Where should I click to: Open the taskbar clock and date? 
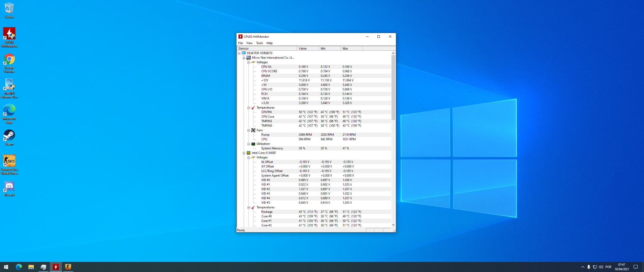pos(622,267)
